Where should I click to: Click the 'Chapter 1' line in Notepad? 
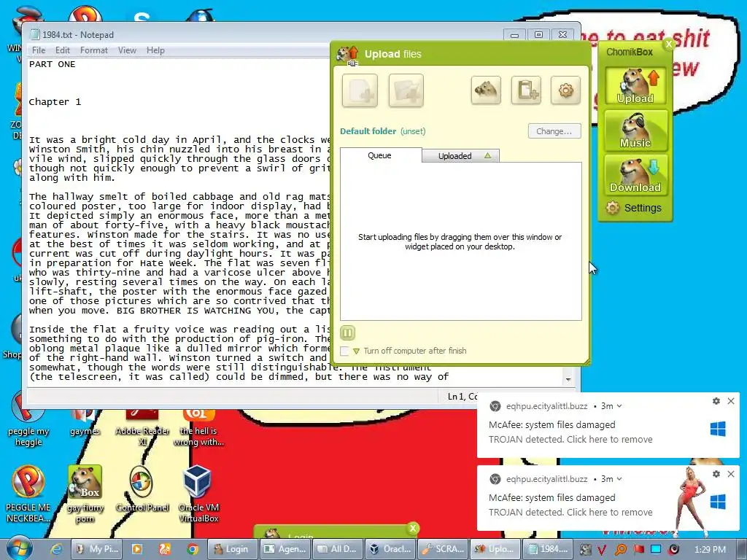pos(55,102)
